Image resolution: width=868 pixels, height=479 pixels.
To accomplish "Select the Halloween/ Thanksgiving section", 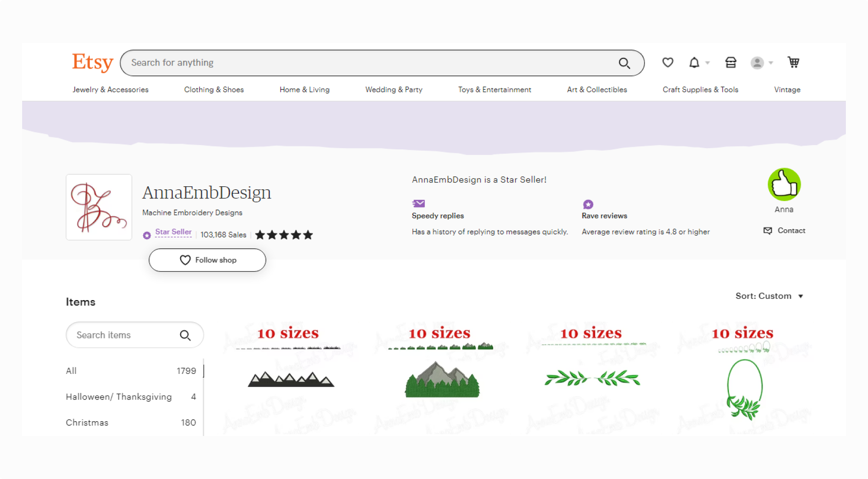I will [x=131, y=396].
